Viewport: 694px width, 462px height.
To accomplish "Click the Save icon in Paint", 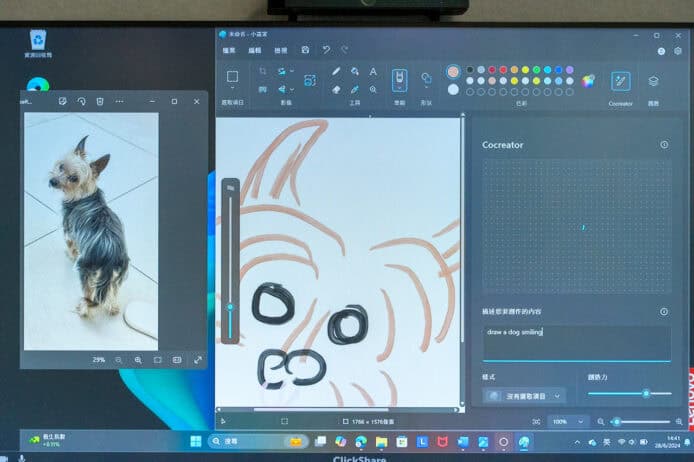I will 305,49.
